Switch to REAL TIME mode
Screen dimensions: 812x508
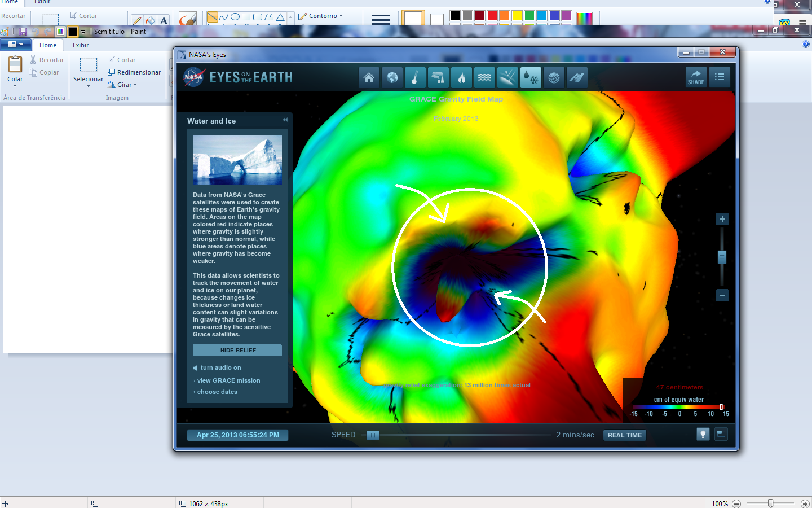coord(625,435)
